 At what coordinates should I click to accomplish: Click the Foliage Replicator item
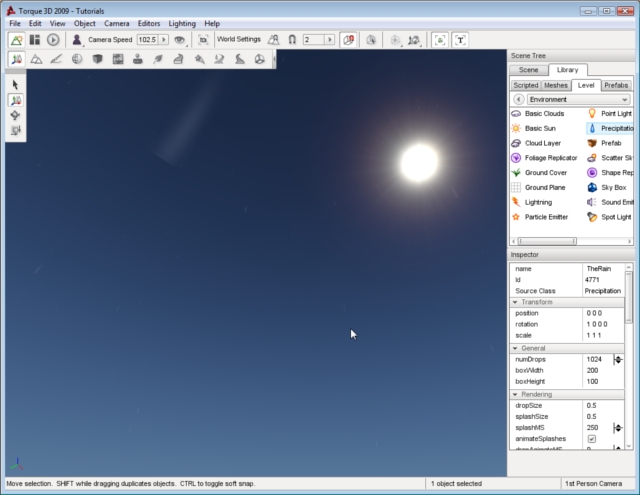point(550,158)
